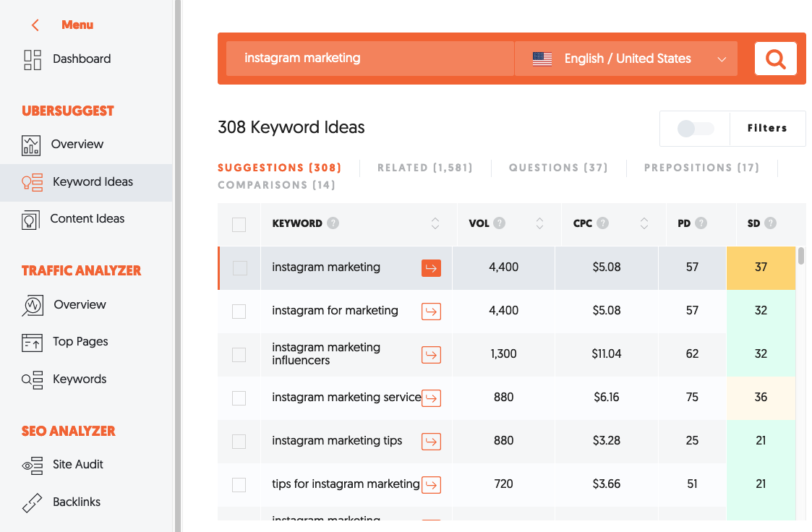Click the orange search magnifier button
The image size is (812, 532).
[x=775, y=59]
